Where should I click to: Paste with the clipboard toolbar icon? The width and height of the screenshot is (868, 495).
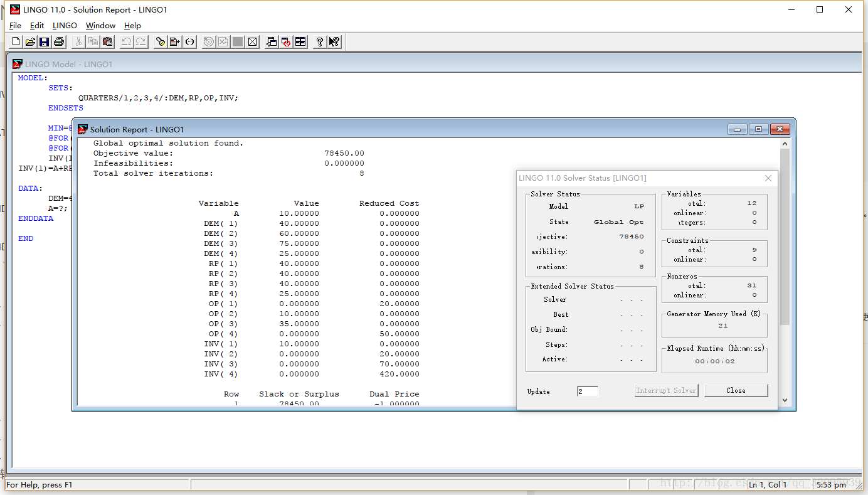point(107,42)
